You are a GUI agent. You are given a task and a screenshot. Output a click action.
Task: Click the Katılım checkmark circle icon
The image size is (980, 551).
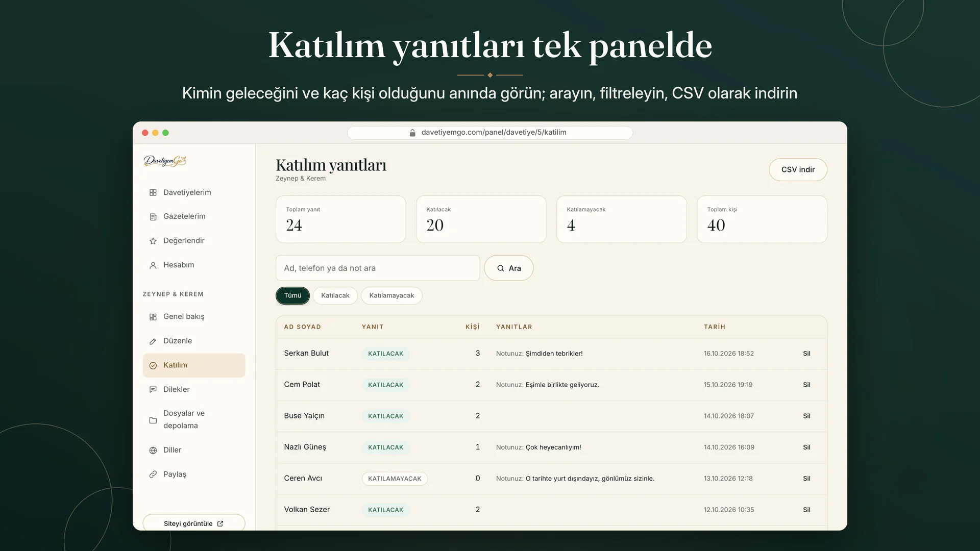tap(153, 365)
